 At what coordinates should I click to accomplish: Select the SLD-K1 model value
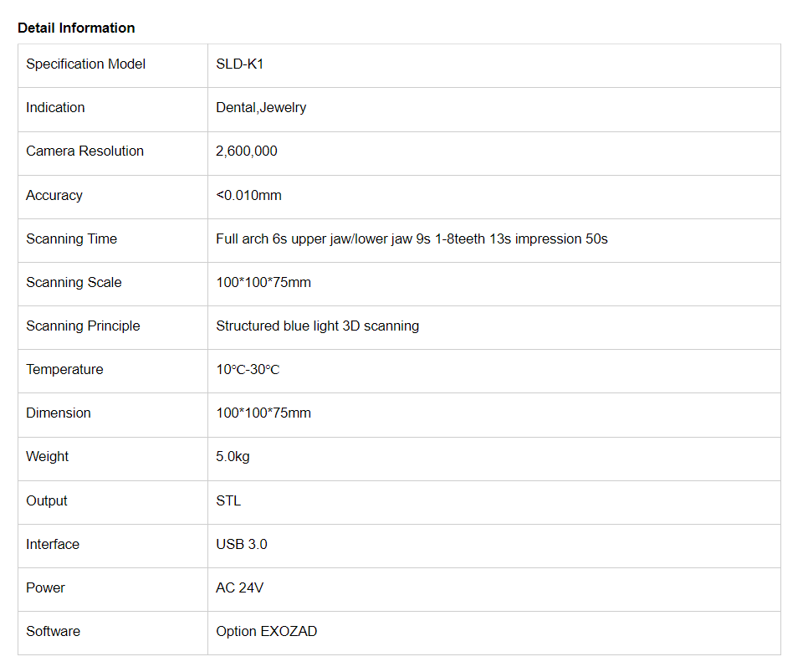click(x=239, y=64)
